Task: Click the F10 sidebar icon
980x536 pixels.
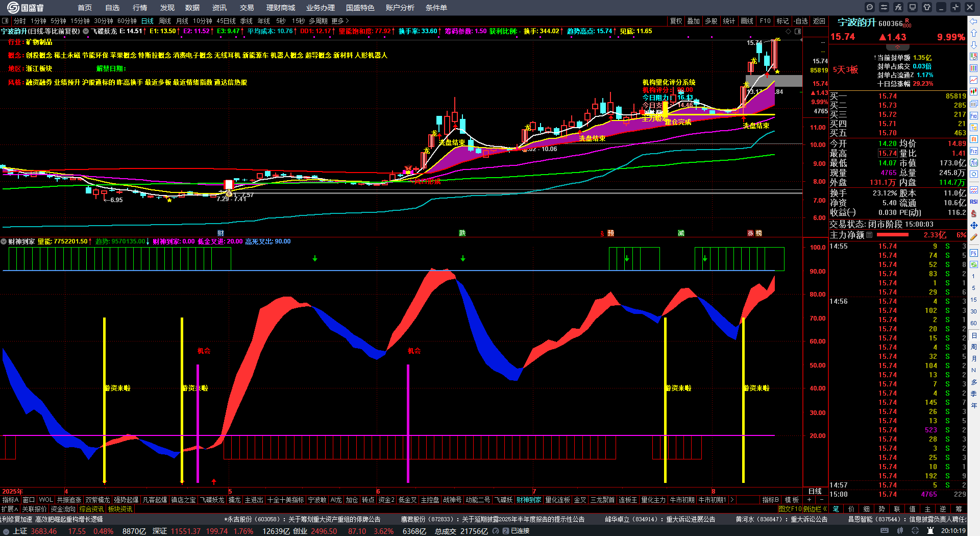Action: tap(974, 116)
